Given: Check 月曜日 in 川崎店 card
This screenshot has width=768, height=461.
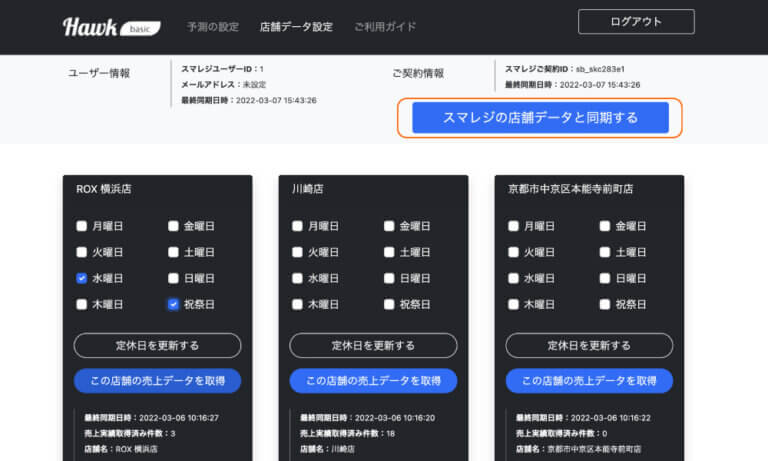Looking at the screenshot, I should tap(297, 226).
